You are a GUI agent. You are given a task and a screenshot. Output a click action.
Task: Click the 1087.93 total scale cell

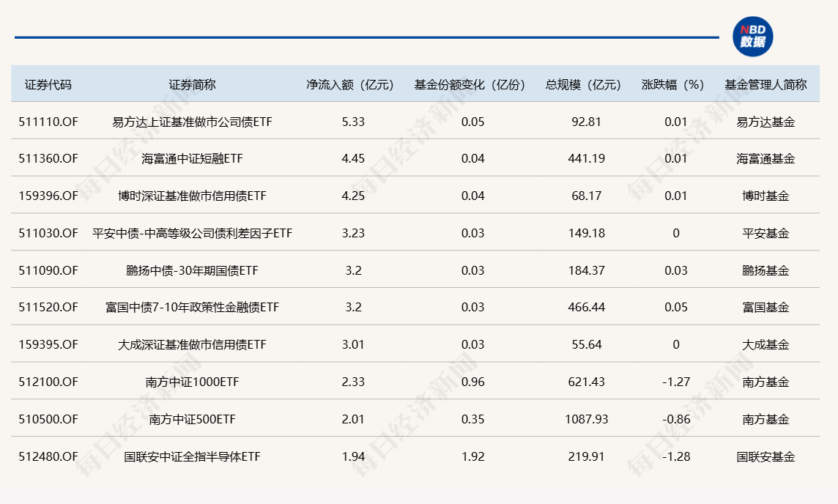click(x=587, y=420)
